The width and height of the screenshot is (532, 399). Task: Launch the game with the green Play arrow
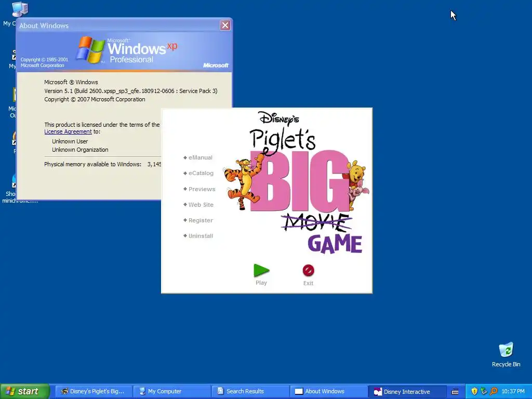pos(261,270)
